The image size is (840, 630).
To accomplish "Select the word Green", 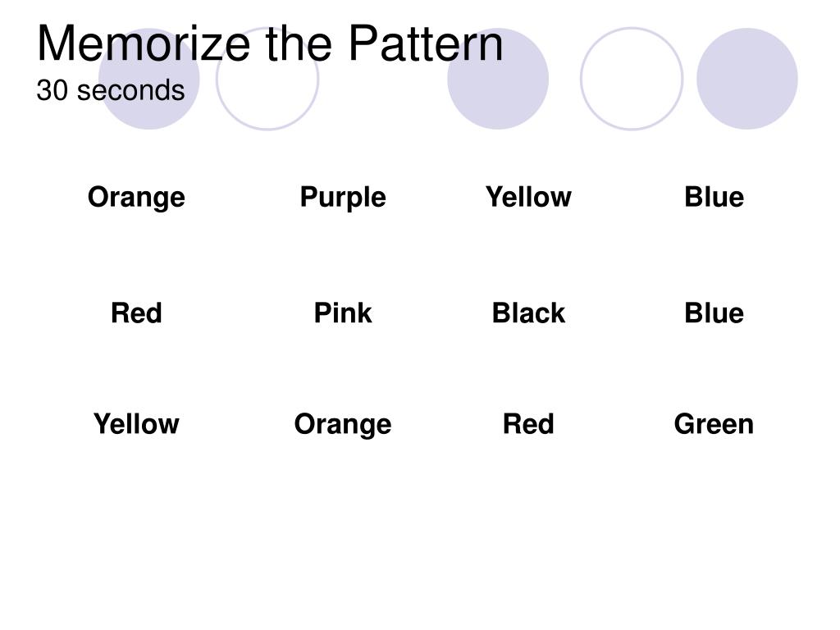I will click(714, 424).
